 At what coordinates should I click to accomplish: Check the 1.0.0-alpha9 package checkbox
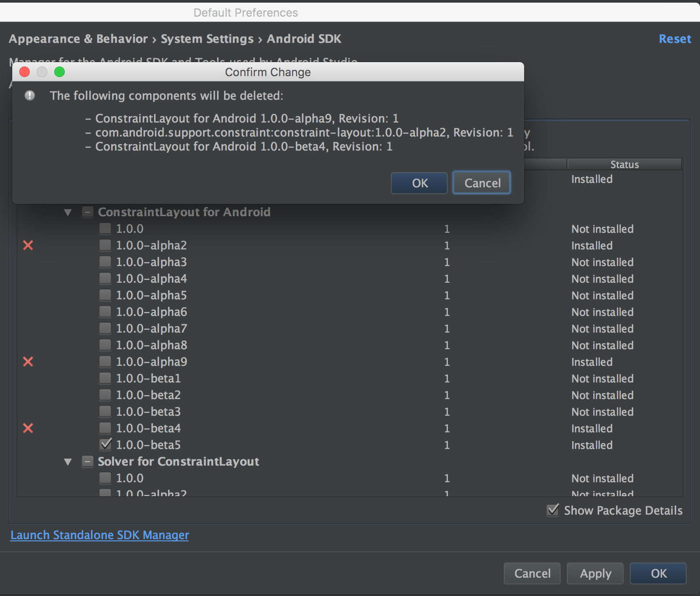pos(105,362)
